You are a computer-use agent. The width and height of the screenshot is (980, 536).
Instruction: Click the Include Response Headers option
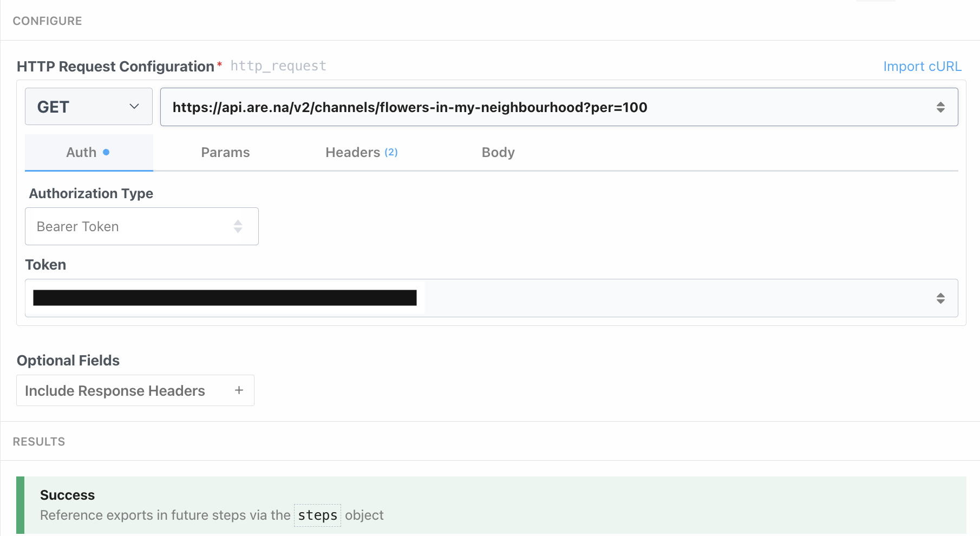coord(115,390)
